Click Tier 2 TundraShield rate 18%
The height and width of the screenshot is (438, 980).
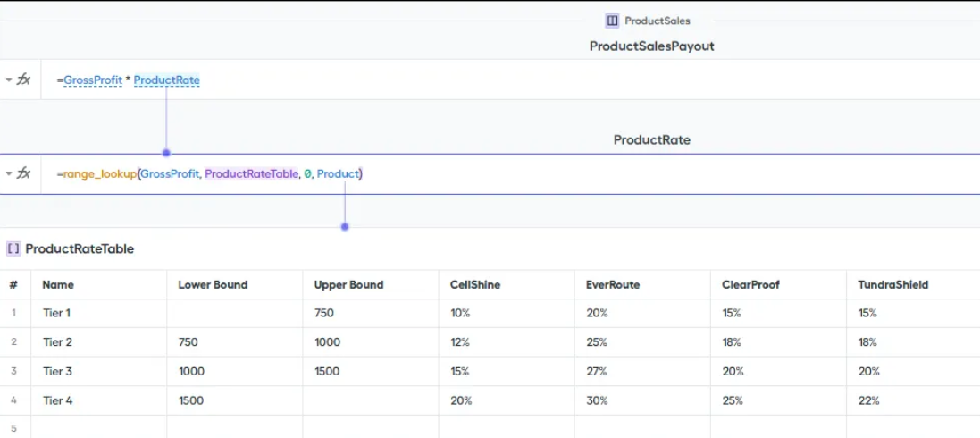tap(913, 342)
